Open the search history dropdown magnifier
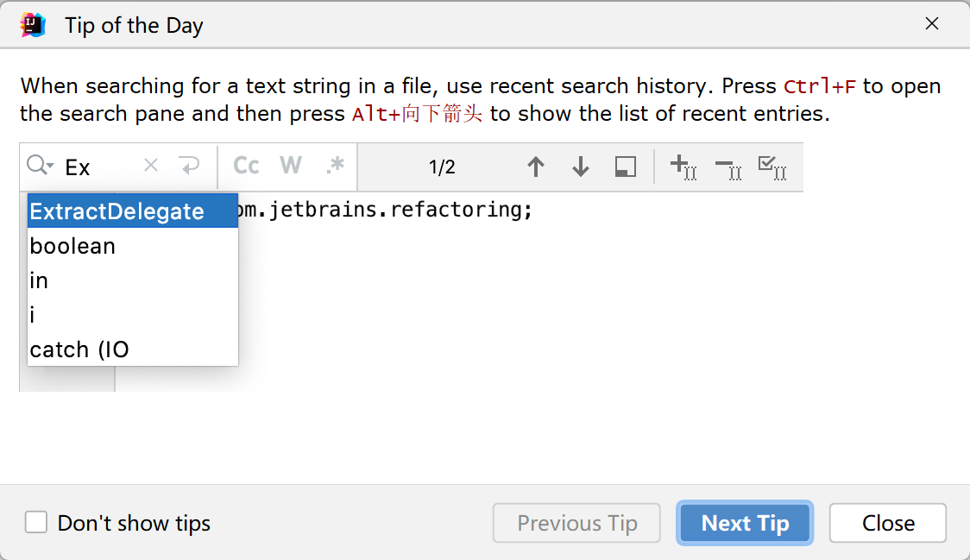Viewport: 970px width, 560px height. click(x=40, y=167)
